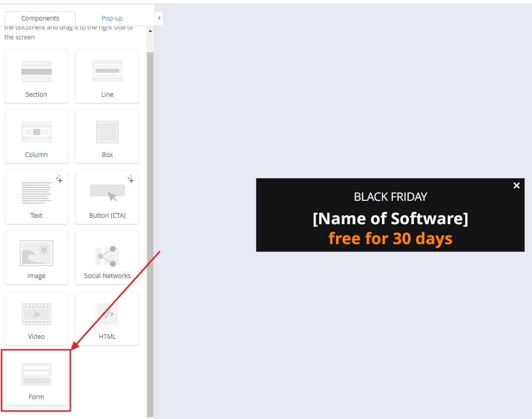Click the '[Name of Software]' headline
The image size is (532, 419).
pos(390,218)
